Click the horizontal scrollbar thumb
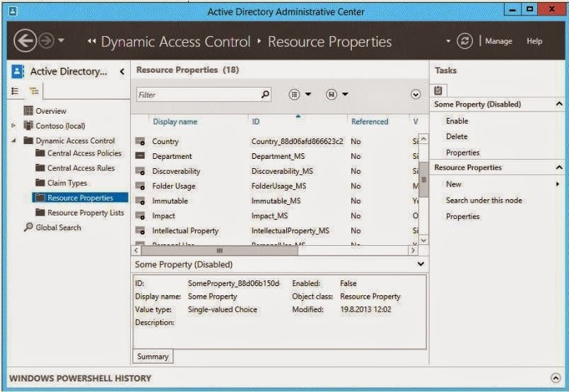 [220, 250]
